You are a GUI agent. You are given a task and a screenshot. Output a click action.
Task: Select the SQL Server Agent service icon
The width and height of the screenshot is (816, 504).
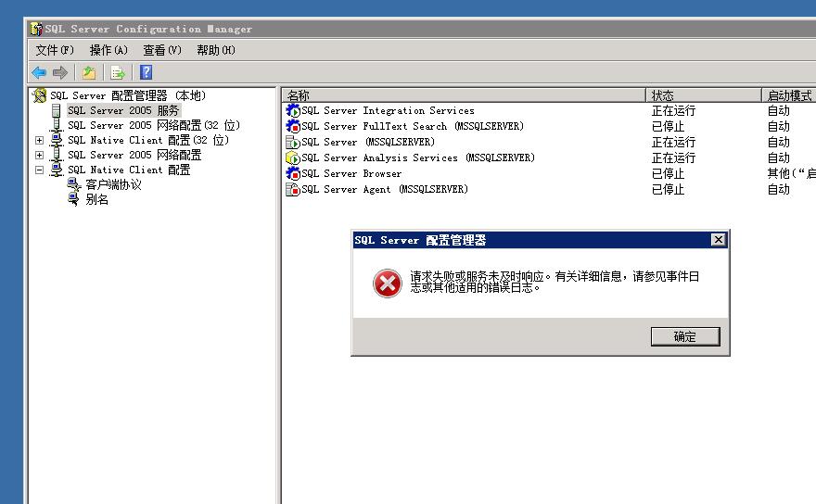(293, 190)
